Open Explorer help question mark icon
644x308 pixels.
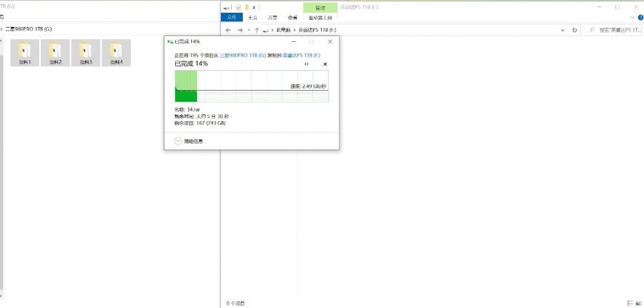[641, 17]
